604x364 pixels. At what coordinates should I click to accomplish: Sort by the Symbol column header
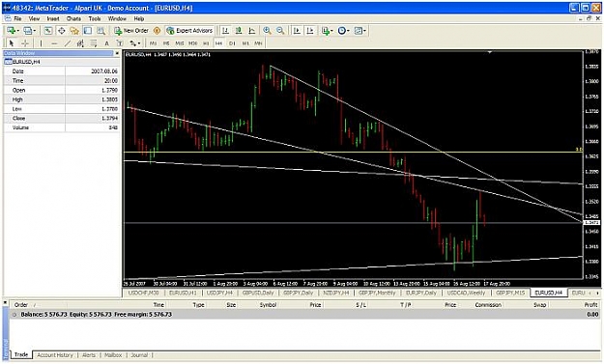tap(268, 305)
